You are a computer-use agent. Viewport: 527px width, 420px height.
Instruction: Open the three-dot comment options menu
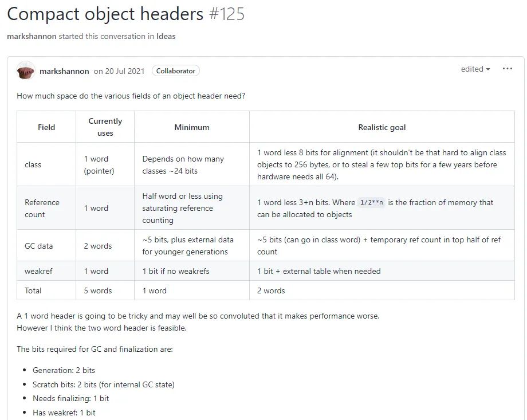(507, 69)
